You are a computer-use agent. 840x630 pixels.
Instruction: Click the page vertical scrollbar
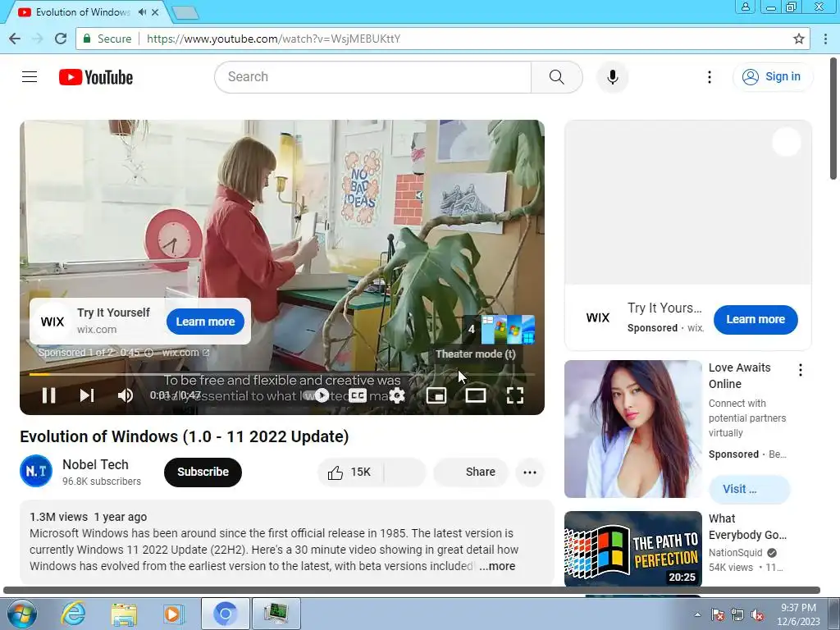833,118
